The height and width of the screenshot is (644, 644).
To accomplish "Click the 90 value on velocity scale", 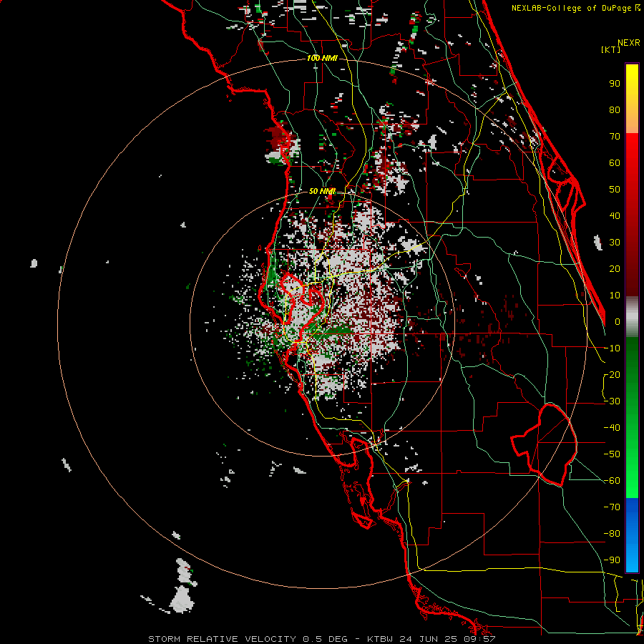I will [x=615, y=84].
